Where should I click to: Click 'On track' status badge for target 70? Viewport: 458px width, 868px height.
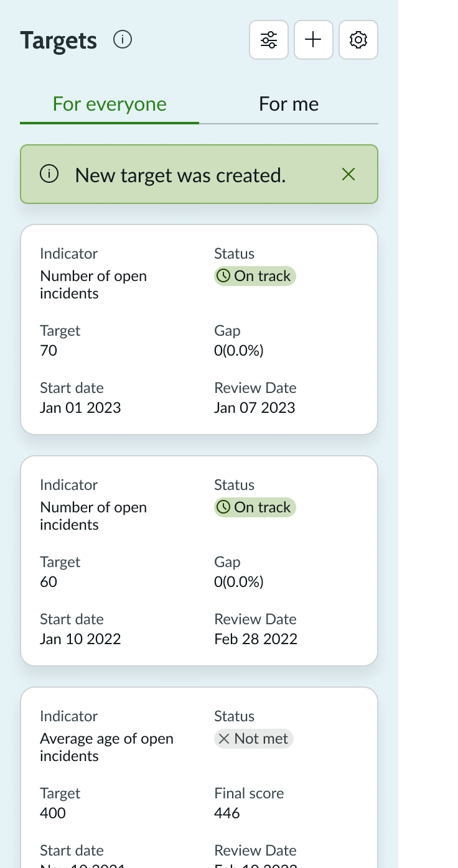(255, 276)
